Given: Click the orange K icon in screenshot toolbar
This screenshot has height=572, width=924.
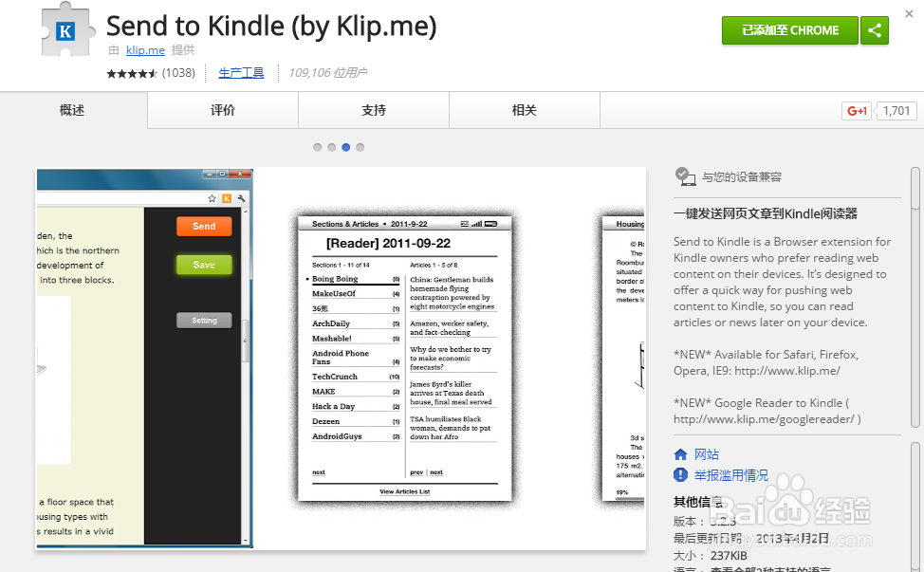Looking at the screenshot, I should coord(227,198).
